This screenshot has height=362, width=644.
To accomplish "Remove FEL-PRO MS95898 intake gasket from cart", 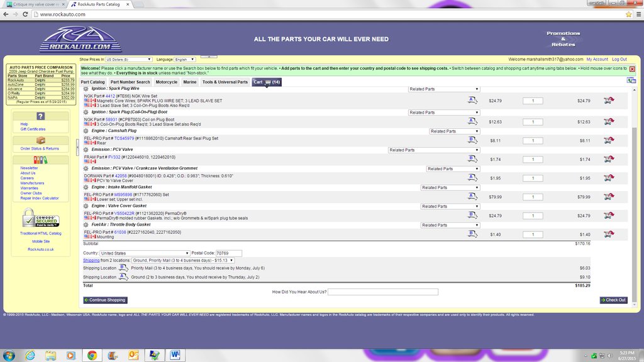I will pyautogui.click(x=609, y=197).
